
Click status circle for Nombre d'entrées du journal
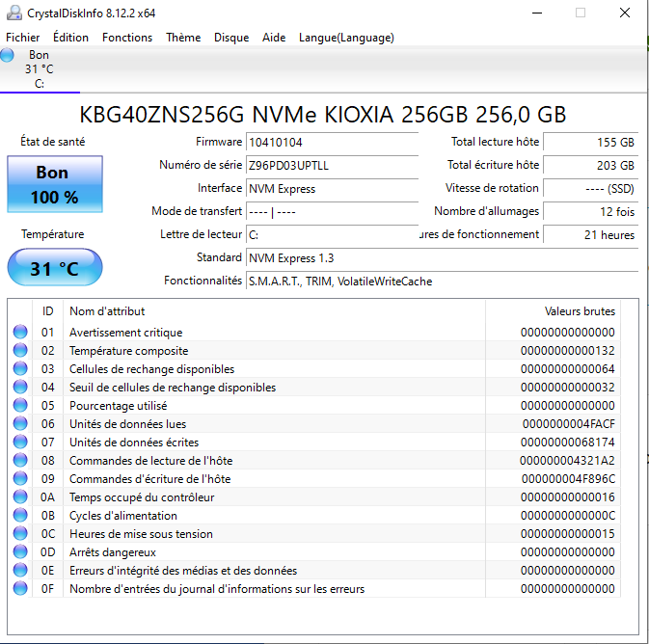coord(20,588)
